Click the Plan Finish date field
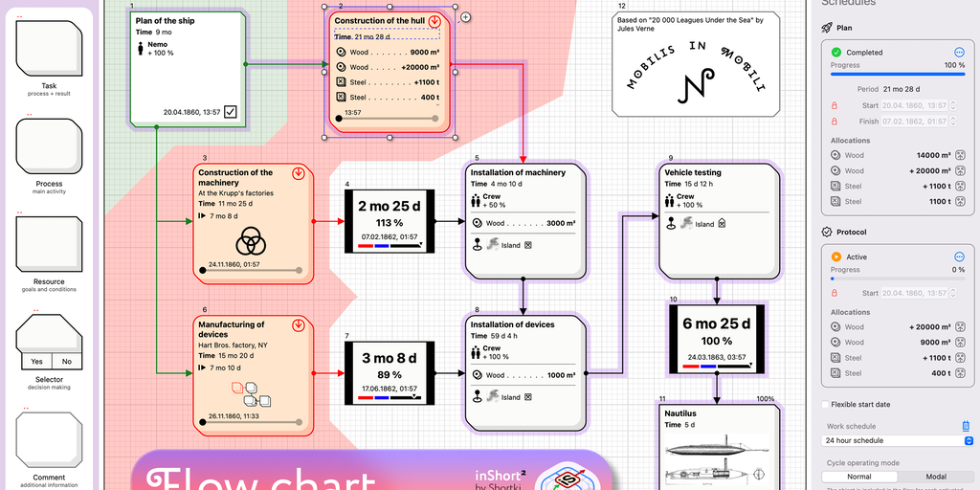Image resolution: width=980 pixels, height=490 pixels. [x=913, y=122]
